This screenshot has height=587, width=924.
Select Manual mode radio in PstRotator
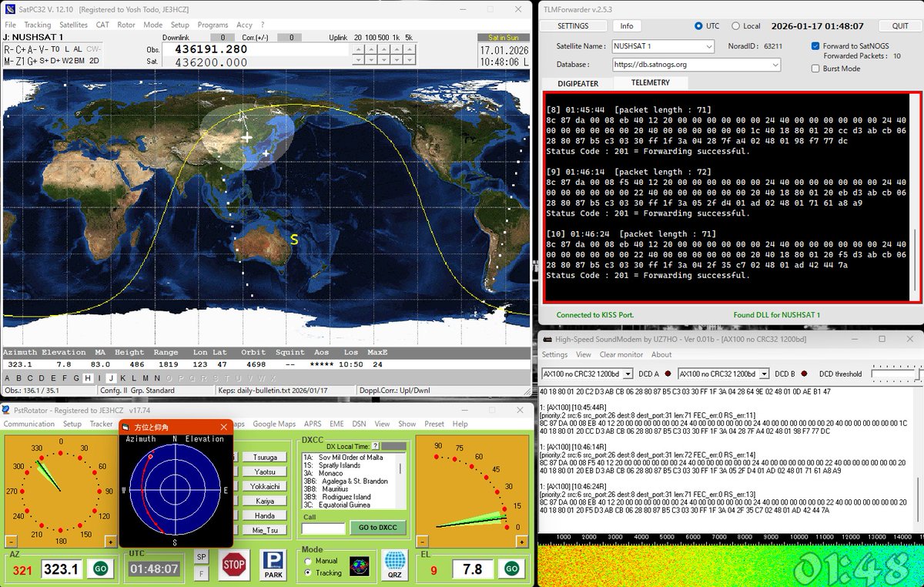pos(309,561)
